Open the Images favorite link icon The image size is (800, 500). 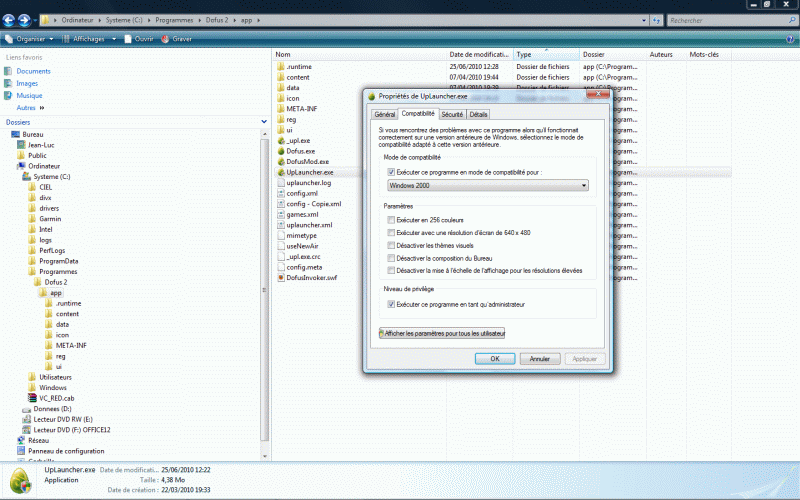click(x=8, y=83)
